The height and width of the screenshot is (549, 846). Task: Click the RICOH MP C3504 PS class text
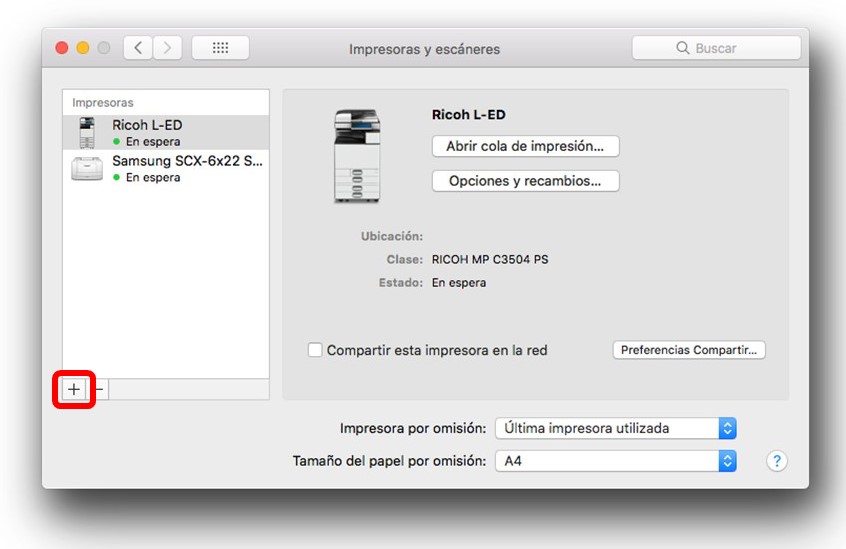pyautogui.click(x=490, y=259)
